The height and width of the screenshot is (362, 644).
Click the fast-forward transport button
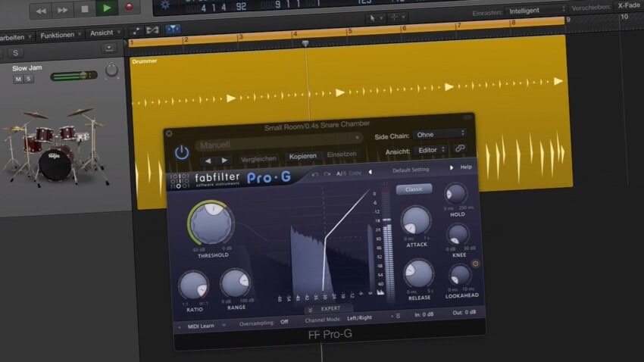[63, 10]
